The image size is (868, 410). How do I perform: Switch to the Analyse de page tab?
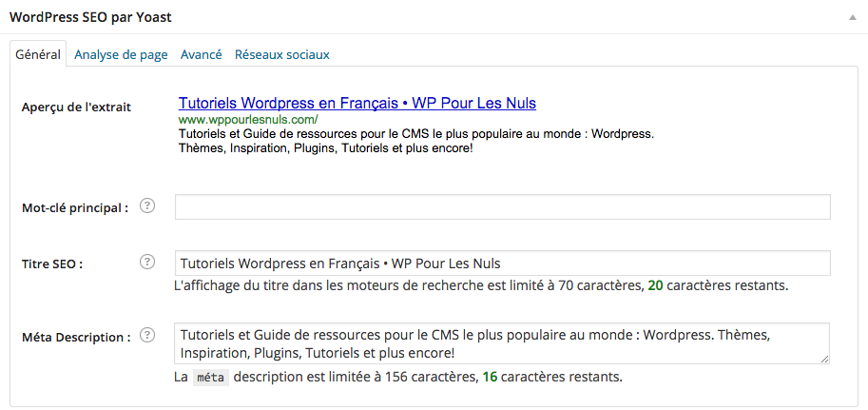(x=121, y=55)
